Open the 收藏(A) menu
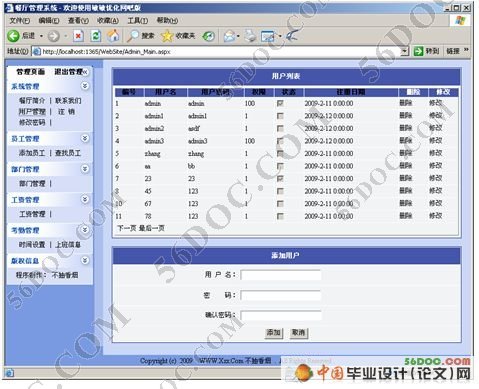Image resolution: width=479 pixels, height=389 pixels. 108,21
